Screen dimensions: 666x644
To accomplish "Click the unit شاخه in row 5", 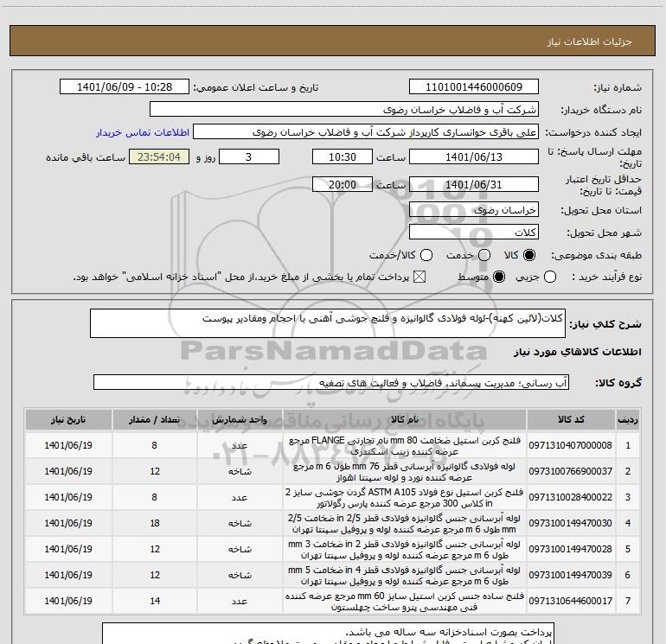I will [240, 549].
